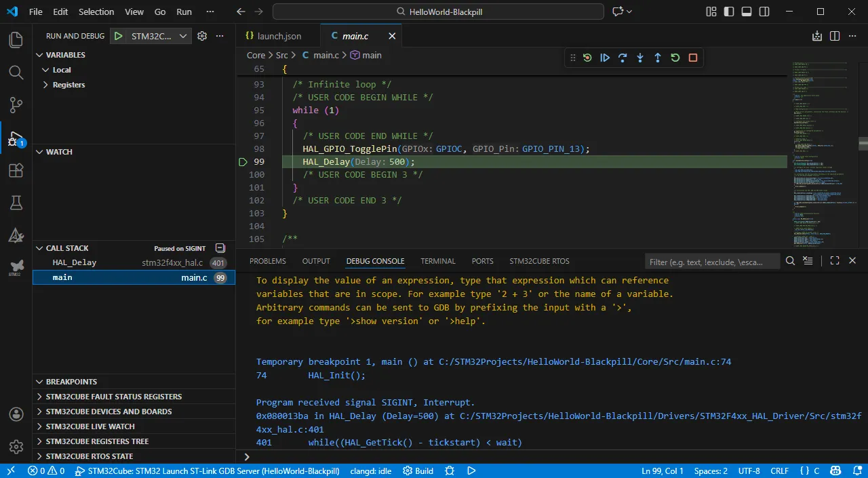Screen dimensions: 868x478
Task: Expand the Registers node
Action: [x=46, y=85]
